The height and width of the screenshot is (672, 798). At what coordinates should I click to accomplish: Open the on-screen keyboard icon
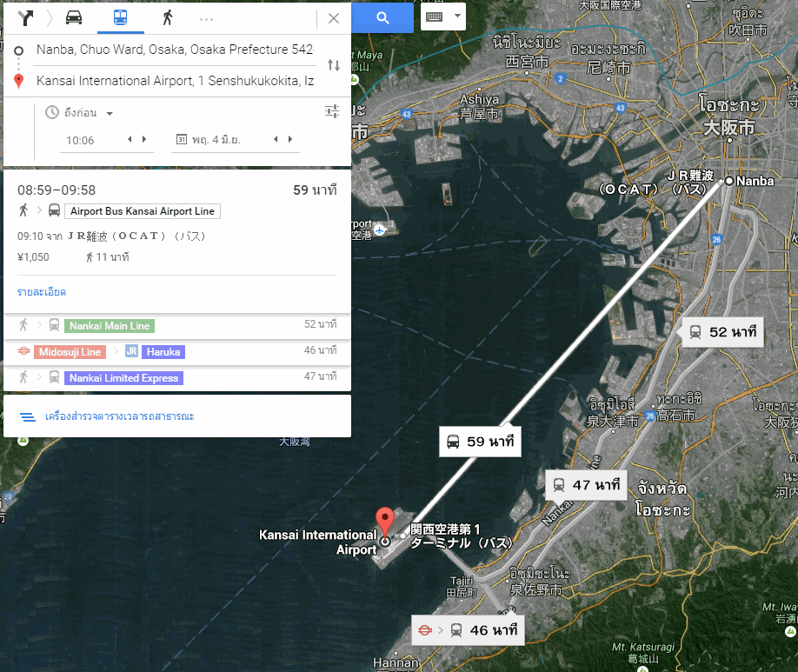[x=434, y=17]
